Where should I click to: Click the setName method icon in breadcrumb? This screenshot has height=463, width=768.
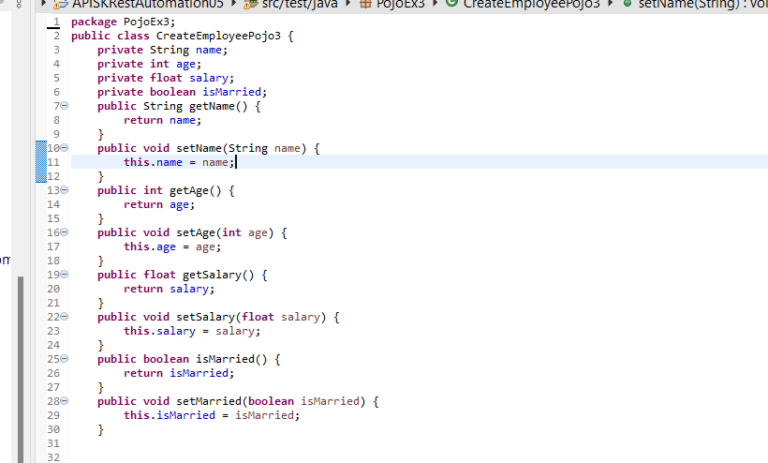click(x=627, y=4)
